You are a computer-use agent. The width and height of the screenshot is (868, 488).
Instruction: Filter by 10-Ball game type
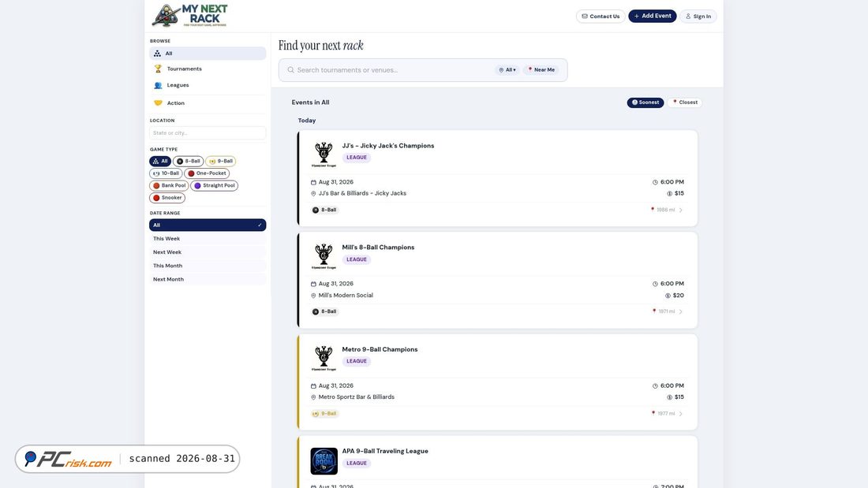[166, 173]
